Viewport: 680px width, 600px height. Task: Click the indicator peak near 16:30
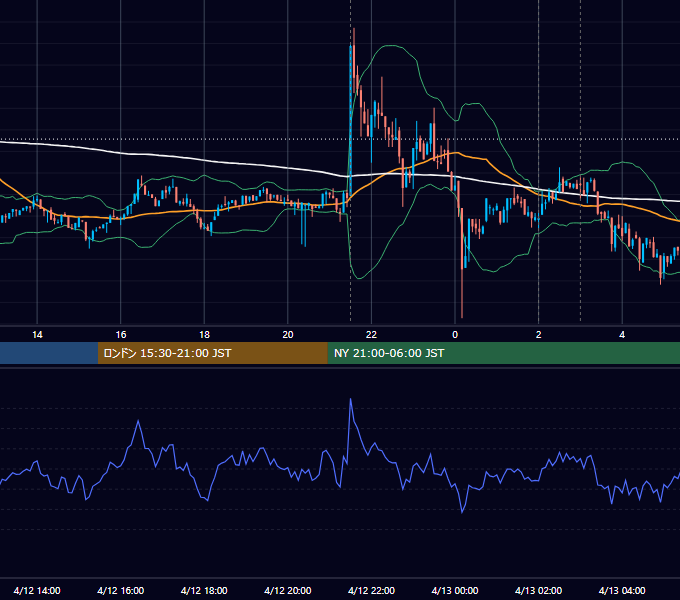coord(138,421)
